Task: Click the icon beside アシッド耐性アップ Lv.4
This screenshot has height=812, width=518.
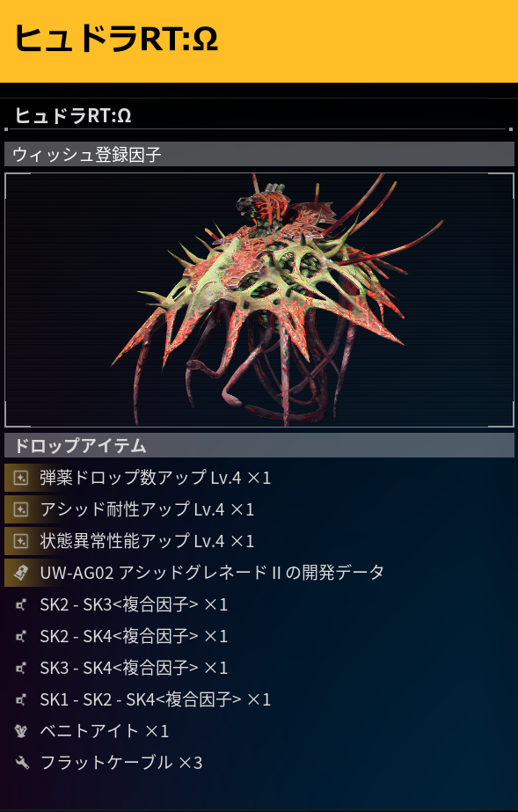Action: (x=21, y=509)
